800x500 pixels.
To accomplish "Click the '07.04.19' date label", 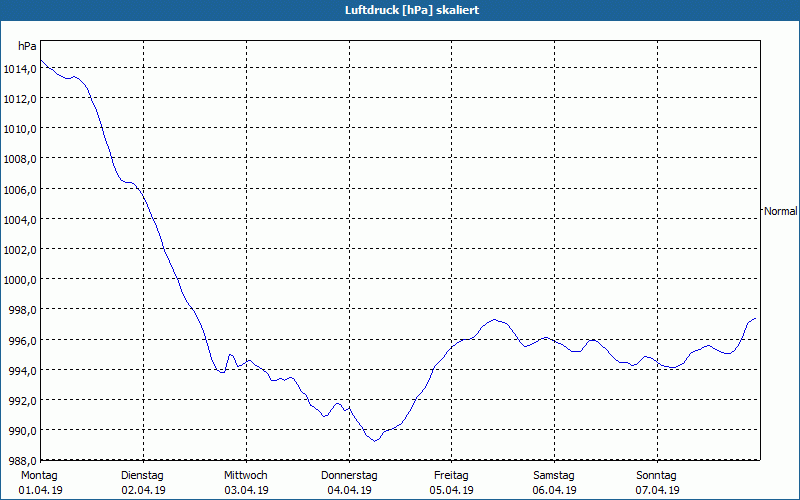I will 658,490.
